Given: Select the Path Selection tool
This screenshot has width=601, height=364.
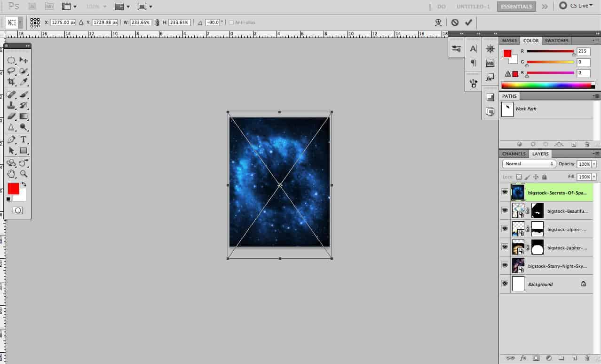Looking at the screenshot, I should pos(11,150).
